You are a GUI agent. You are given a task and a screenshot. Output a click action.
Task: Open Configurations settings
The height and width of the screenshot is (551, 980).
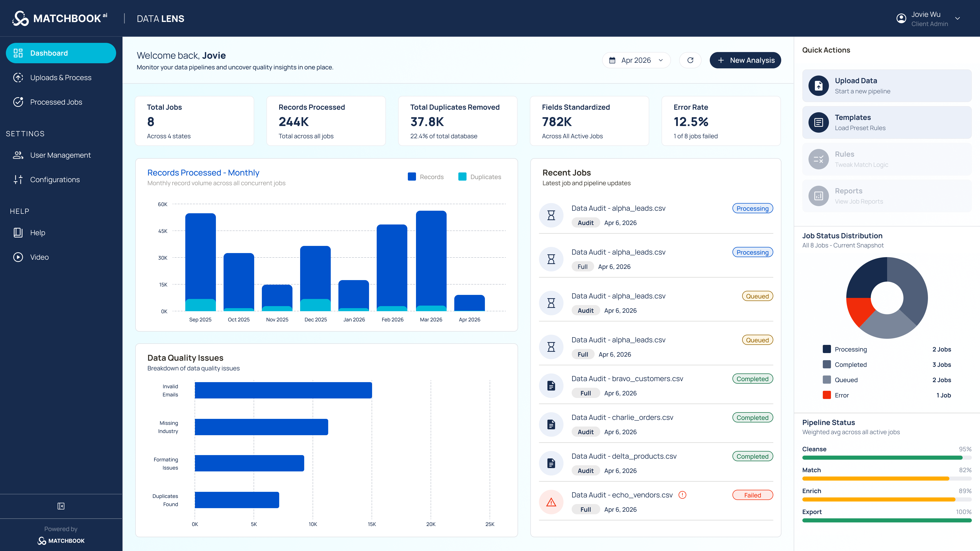tap(61, 180)
